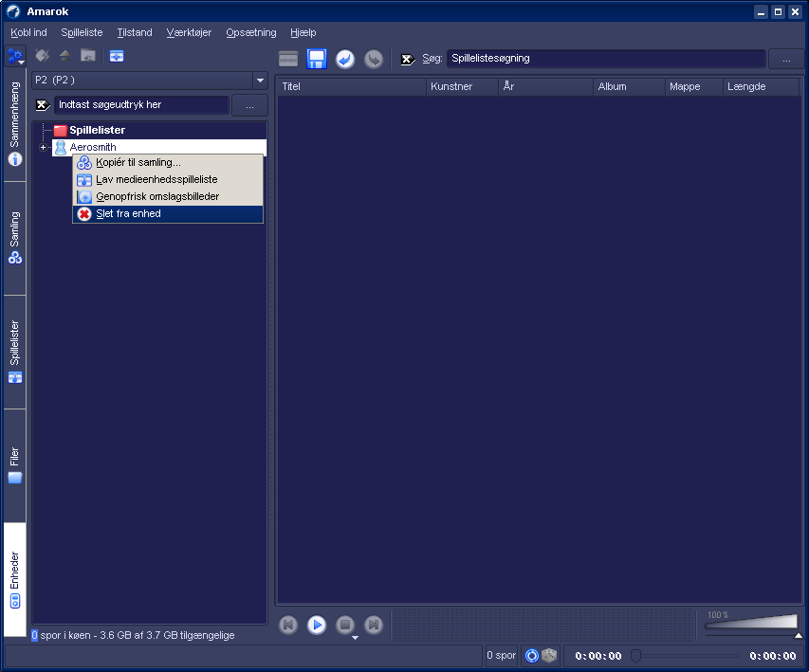
Task: Focus the Spillelistesøgning search field
Action: coord(606,59)
